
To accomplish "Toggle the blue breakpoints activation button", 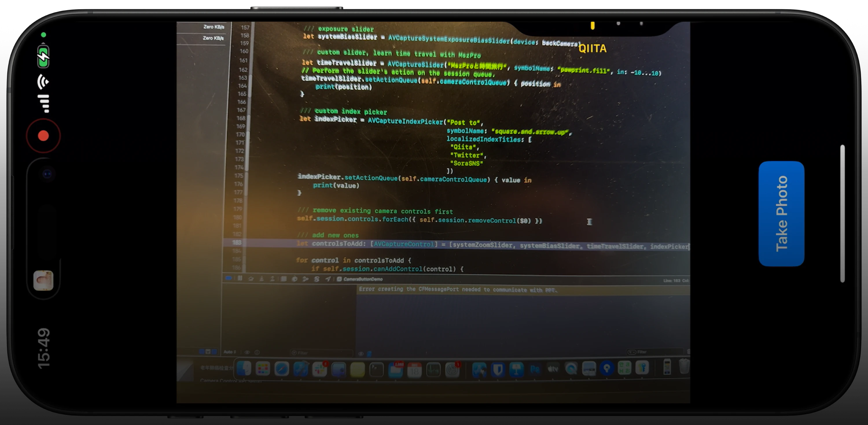I will click(229, 278).
